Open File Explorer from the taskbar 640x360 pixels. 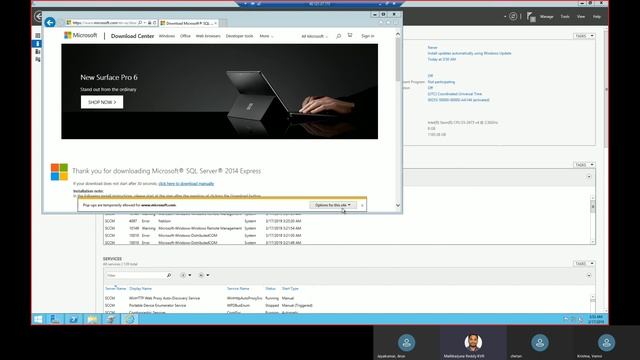coord(92,319)
